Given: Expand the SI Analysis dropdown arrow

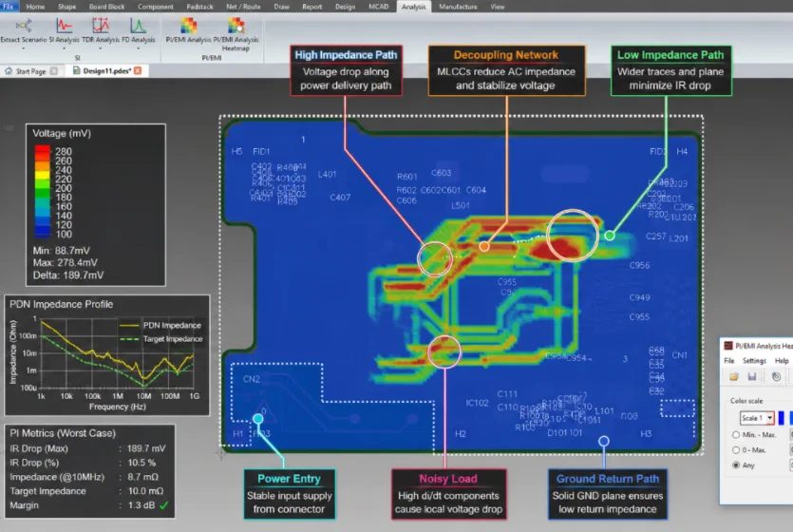Looking at the screenshot, I should click(x=64, y=48).
